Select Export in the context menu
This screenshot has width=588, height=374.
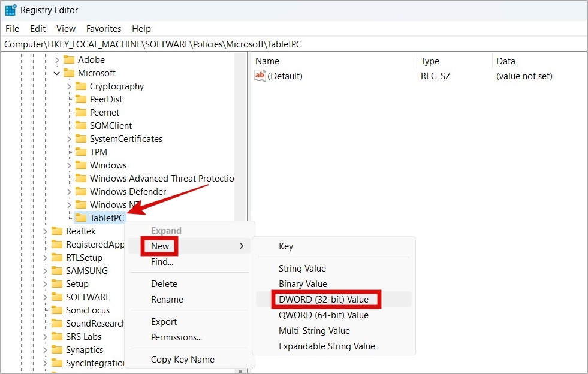(x=189, y=322)
